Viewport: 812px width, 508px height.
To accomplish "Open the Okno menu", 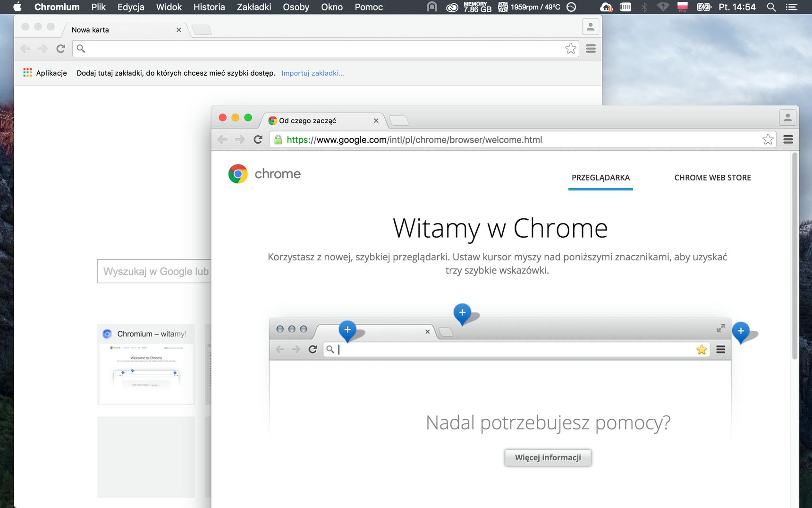I will click(332, 7).
